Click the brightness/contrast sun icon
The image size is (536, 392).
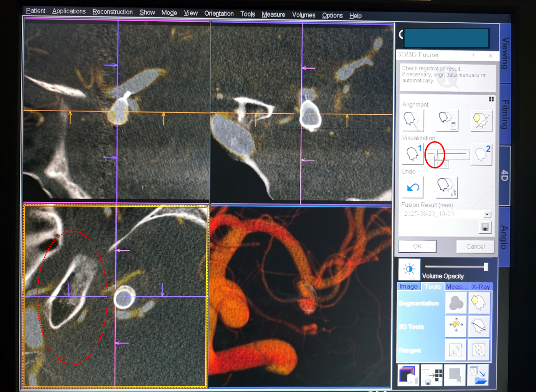click(x=409, y=269)
